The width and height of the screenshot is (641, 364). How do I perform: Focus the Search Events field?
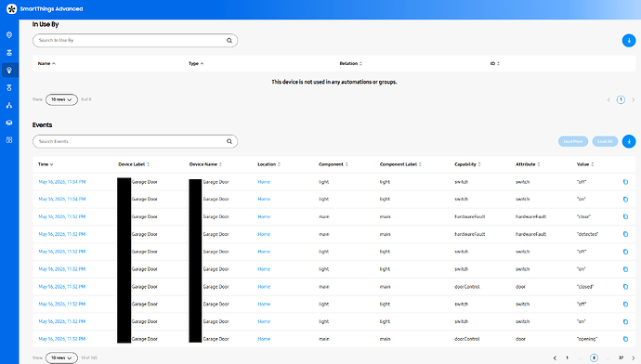pos(135,141)
